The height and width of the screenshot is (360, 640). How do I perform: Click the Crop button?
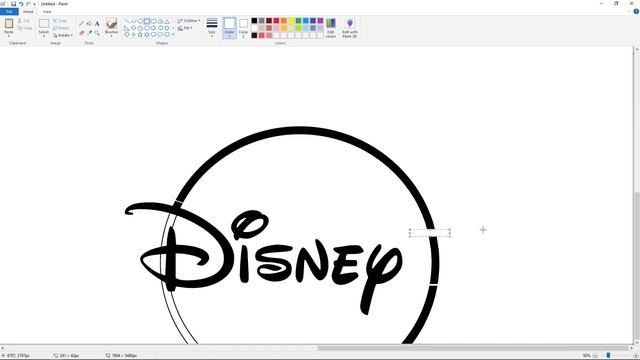click(60, 21)
